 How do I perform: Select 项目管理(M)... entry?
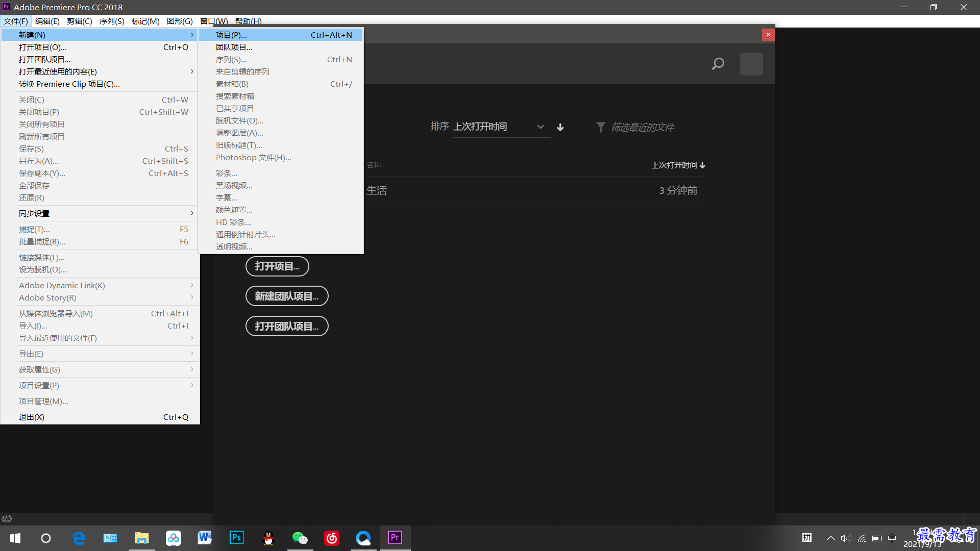pyautogui.click(x=100, y=401)
